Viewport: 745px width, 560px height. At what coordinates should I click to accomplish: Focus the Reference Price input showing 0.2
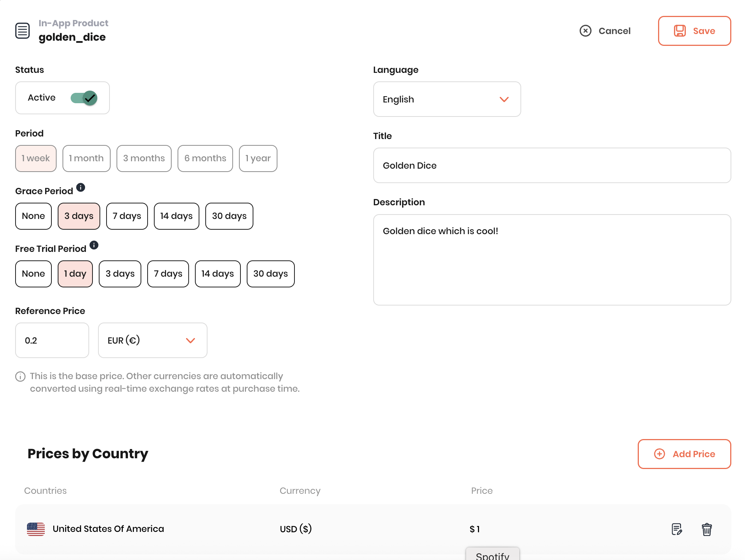click(x=52, y=340)
